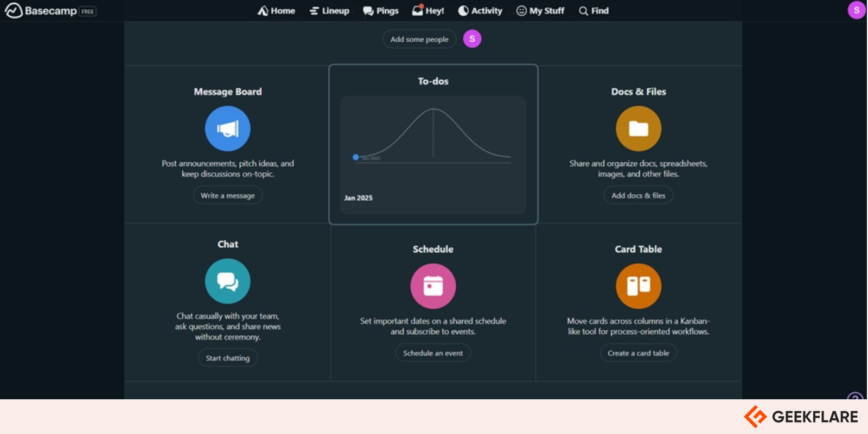Click the Write a message button
Screen dimensions: 868x434
coord(228,195)
